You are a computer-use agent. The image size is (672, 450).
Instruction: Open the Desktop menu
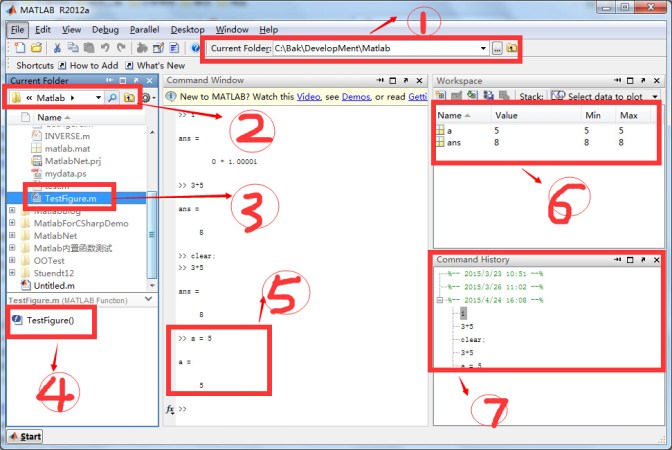point(188,30)
